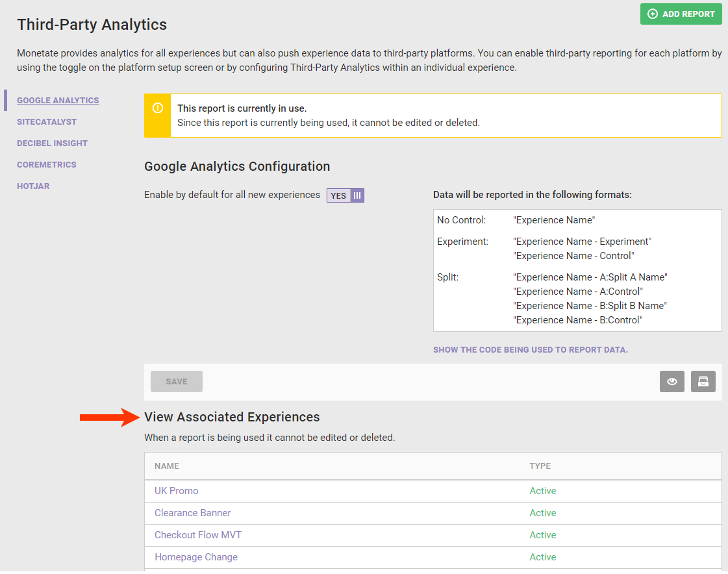Toggle 'Enable by default' YES switch
Image resolution: width=728 pixels, height=574 pixels.
[345, 195]
